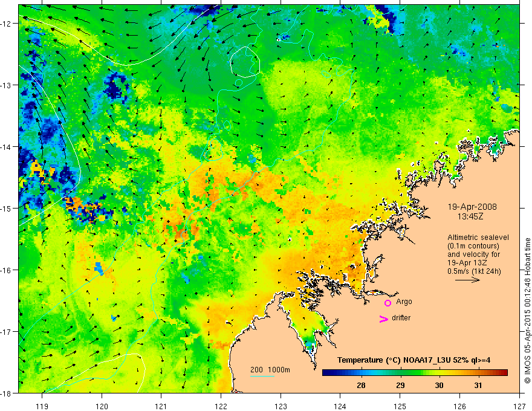
Task: Click the '19-Apr 13Z' legend line
Action: 465,263
